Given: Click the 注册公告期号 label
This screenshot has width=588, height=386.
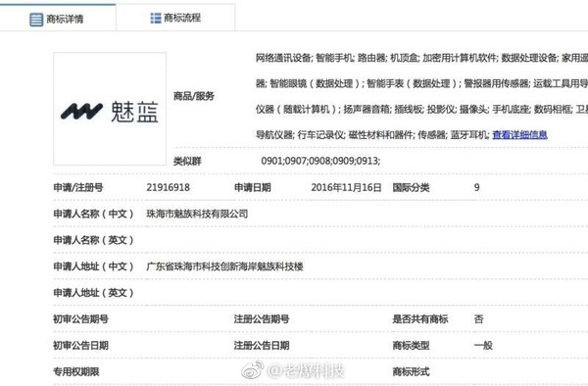Looking at the screenshot, I should [x=262, y=319].
